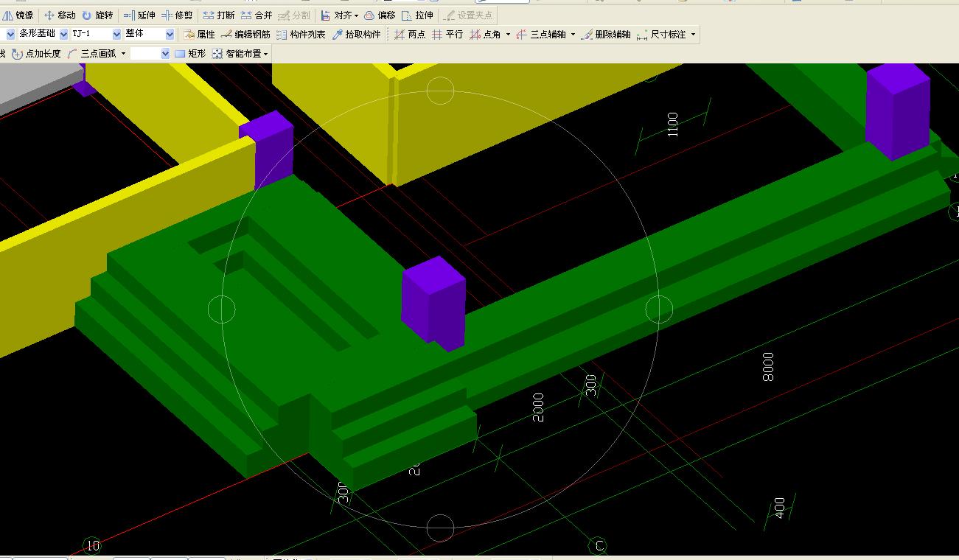Use the 延伸 extend tool
The height and width of the screenshot is (560, 959).
(139, 15)
